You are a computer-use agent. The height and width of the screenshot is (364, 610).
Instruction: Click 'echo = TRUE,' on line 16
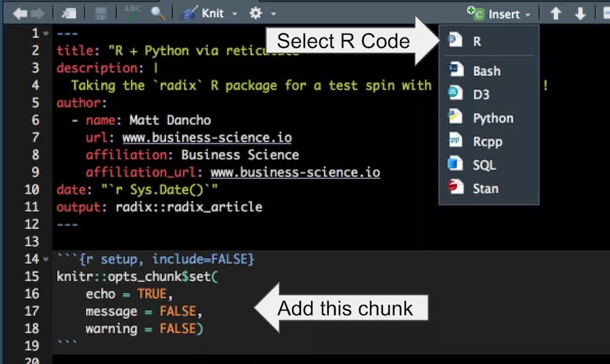pos(129,294)
